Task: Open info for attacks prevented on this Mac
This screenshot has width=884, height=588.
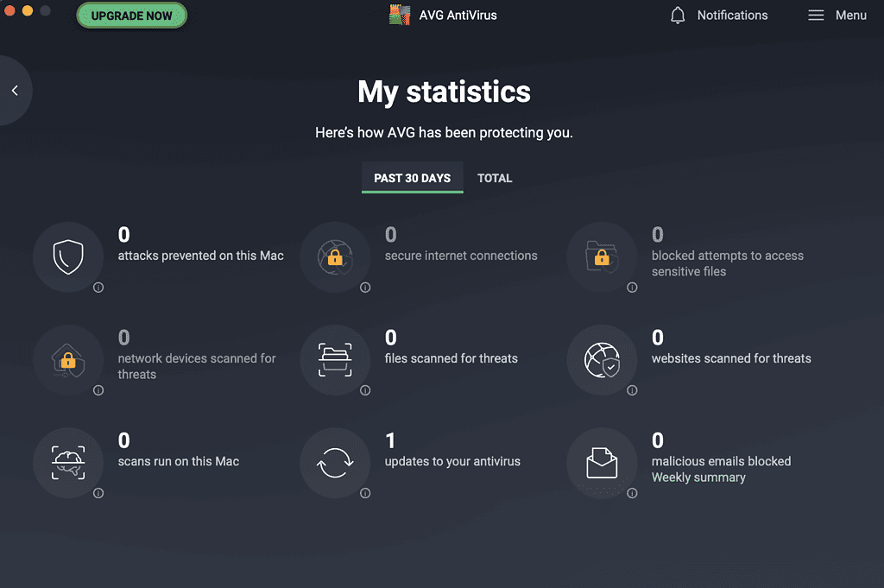Action: pos(98,288)
